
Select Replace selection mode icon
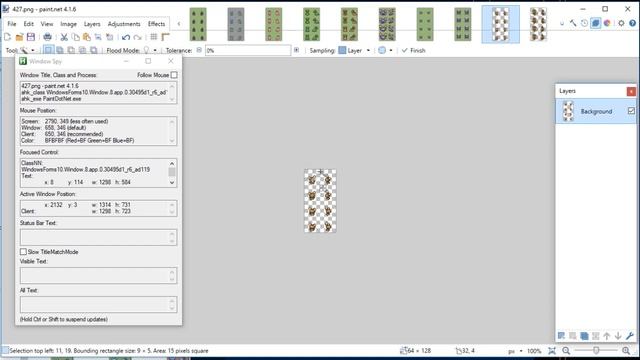click(48, 50)
